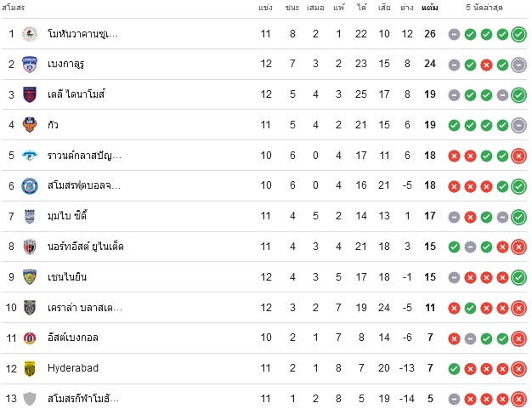
Task: Click the East Bengal crest in row 11
Action: pos(30,338)
